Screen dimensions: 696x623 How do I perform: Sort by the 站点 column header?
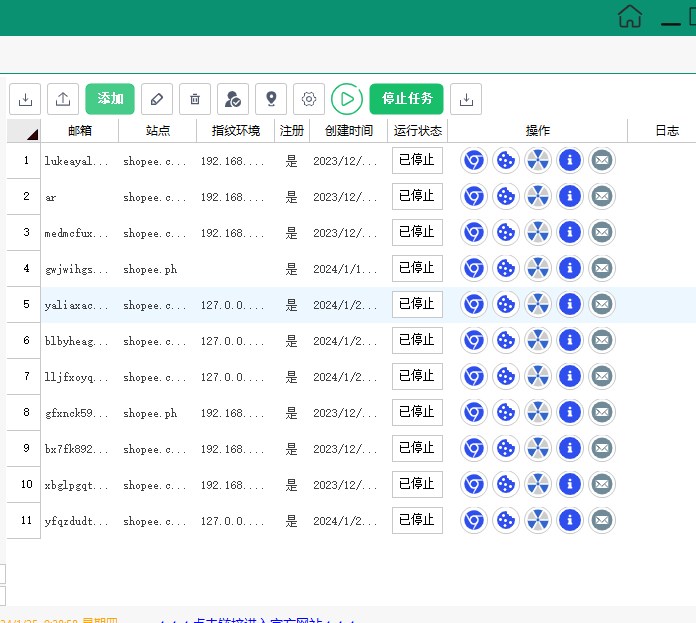[x=158, y=131]
